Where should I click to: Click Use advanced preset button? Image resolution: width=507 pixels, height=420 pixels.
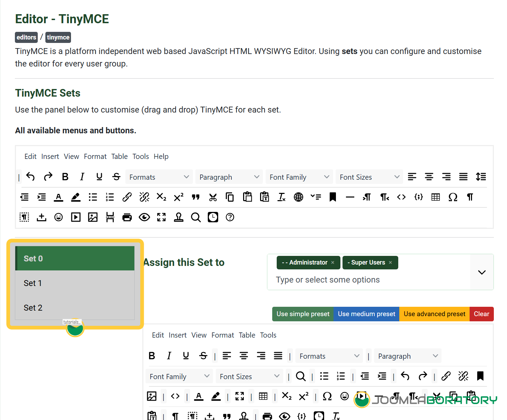[434, 314]
